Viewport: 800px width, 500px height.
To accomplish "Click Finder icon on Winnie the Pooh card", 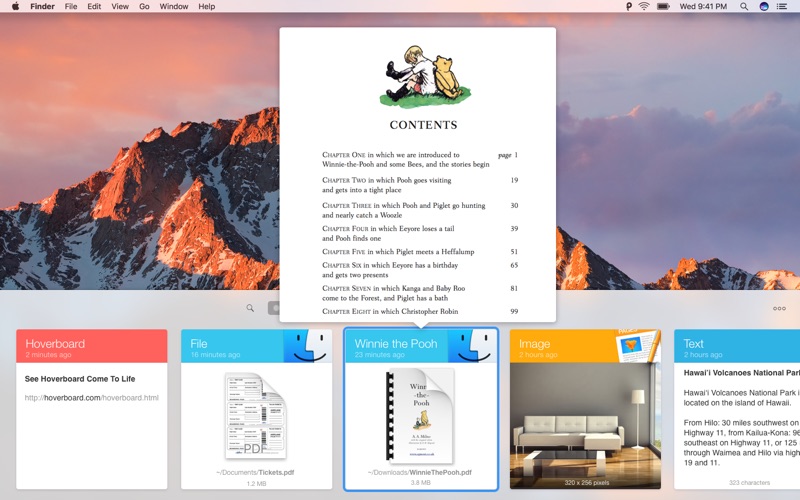I will 472,346.
